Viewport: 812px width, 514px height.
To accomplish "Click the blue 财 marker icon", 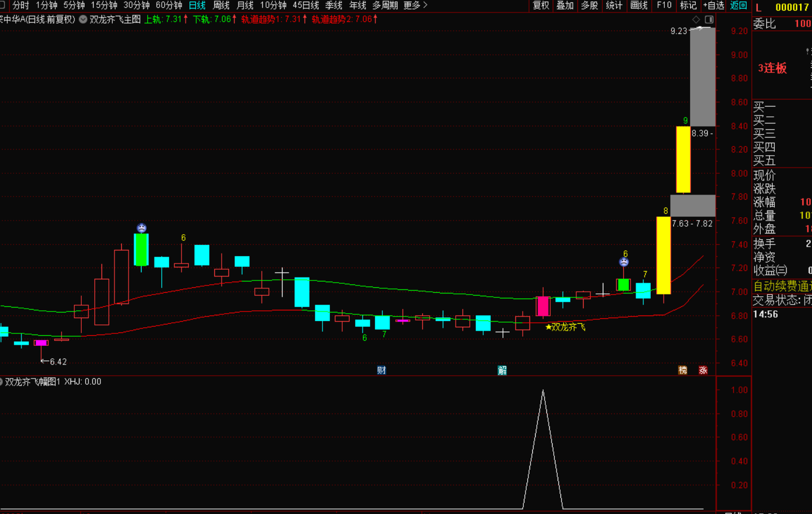I will point(382,370).
